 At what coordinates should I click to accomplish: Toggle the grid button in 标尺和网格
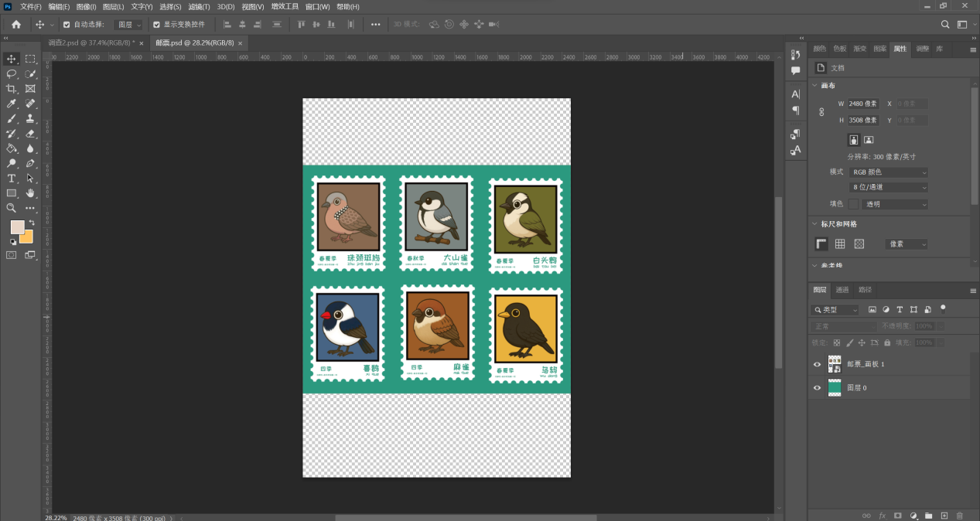tap(840, 243)
